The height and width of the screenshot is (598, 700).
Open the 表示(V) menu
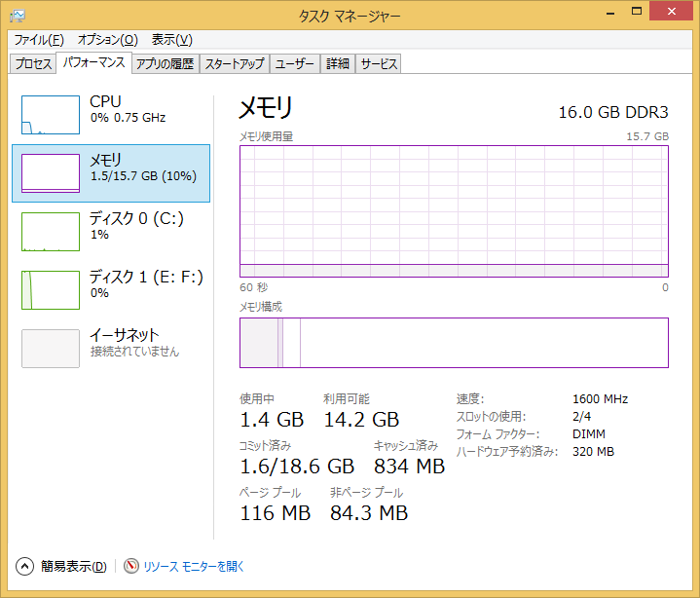pyautogui.click(x=172, y=40)
